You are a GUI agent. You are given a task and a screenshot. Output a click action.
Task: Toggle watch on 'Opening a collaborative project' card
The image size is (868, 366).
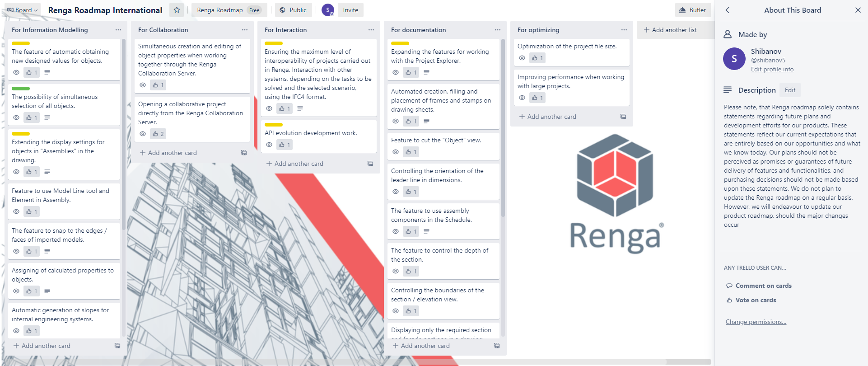pyautogui.click(x=143, y=134)
